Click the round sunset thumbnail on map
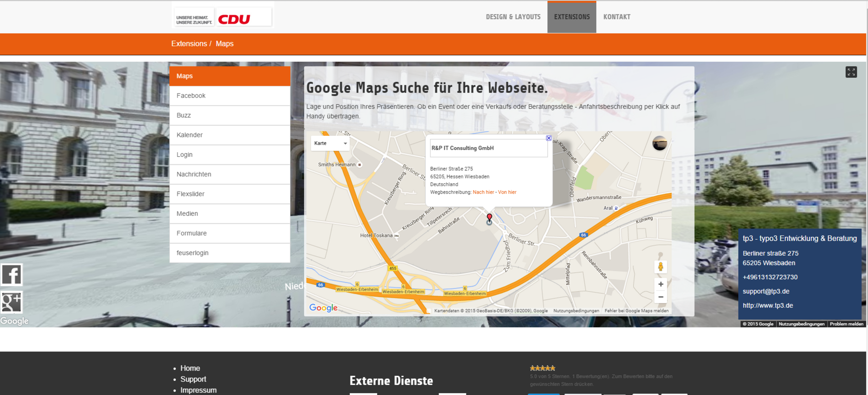Image resolution: width=868 pixels, height=395 pixels. click(x=659, y=143)
